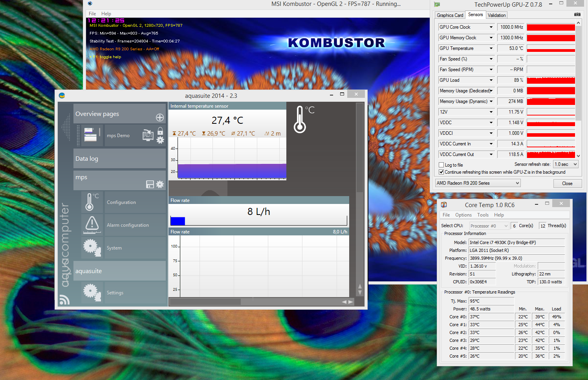This screenshot has height=380, width=588.
Task: Open the GPU Memory Clock sensor dropdown
Action: [x=491, y=38]
